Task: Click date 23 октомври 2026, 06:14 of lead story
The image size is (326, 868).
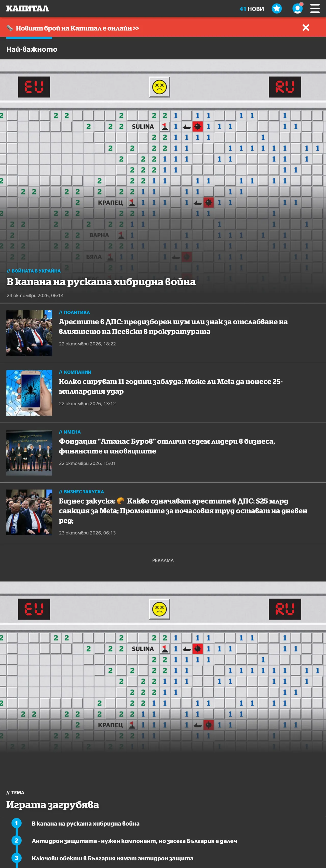Action: coord(35,295)
